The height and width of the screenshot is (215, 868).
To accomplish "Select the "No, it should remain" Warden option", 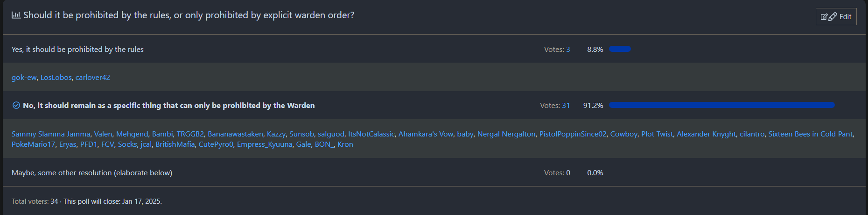I will 168,106.
